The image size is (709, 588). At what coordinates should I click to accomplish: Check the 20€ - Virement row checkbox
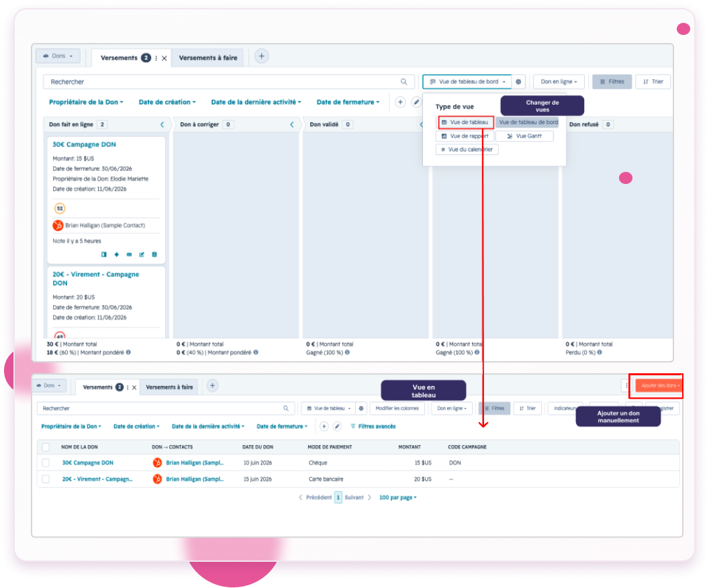click(46, 479)
